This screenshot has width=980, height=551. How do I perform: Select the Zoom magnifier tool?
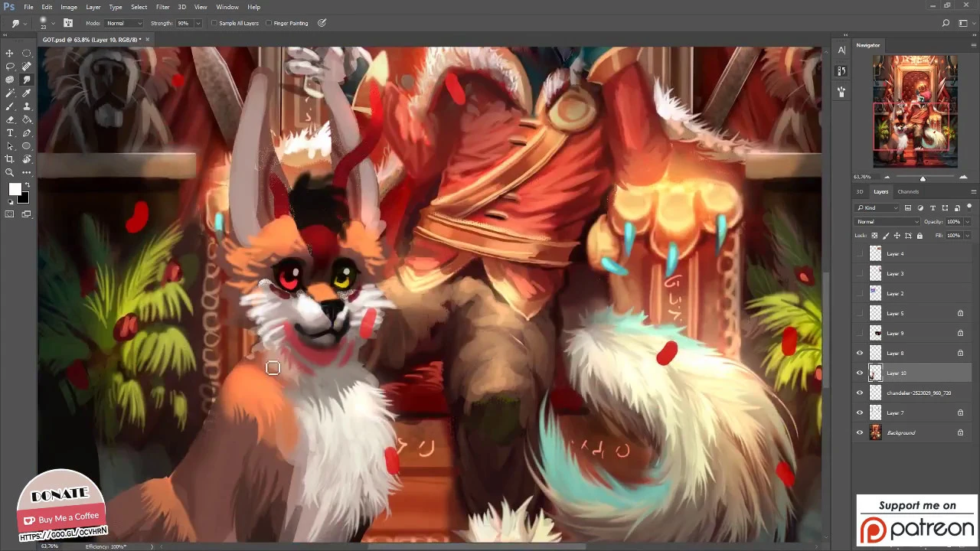click(x=10, y=173)
